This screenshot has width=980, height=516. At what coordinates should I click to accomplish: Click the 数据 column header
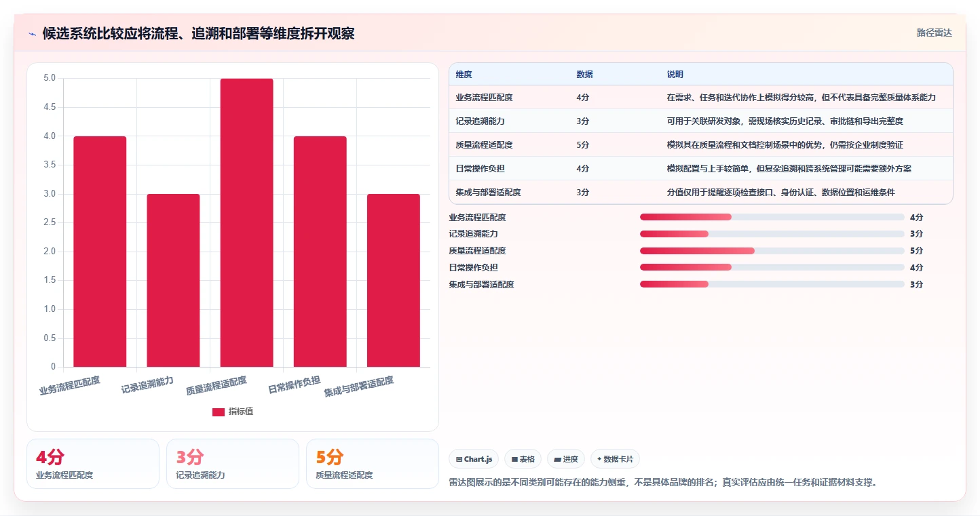(584, 75)
